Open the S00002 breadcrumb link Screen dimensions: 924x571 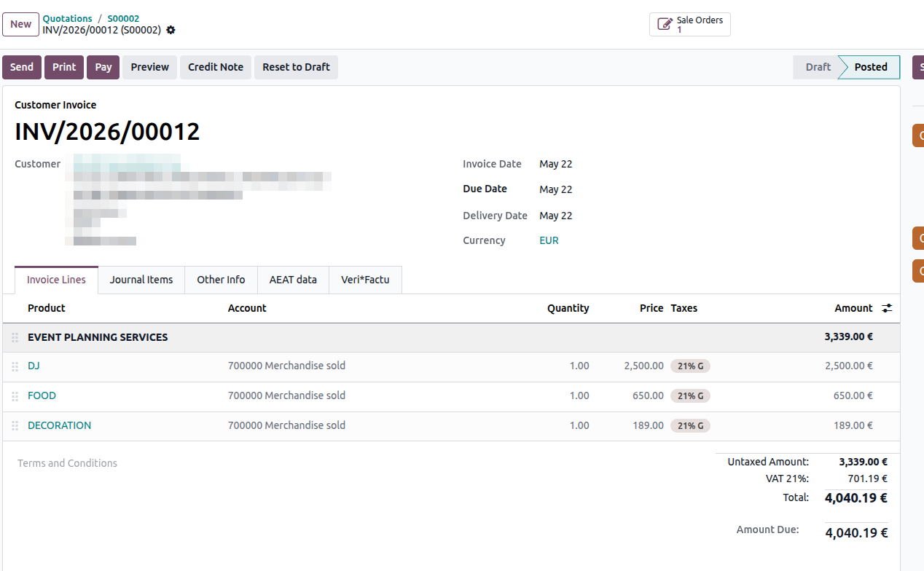(x=123, y=18)
